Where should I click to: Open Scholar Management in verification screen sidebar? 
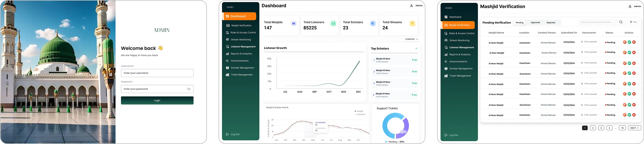click(459, 68)
